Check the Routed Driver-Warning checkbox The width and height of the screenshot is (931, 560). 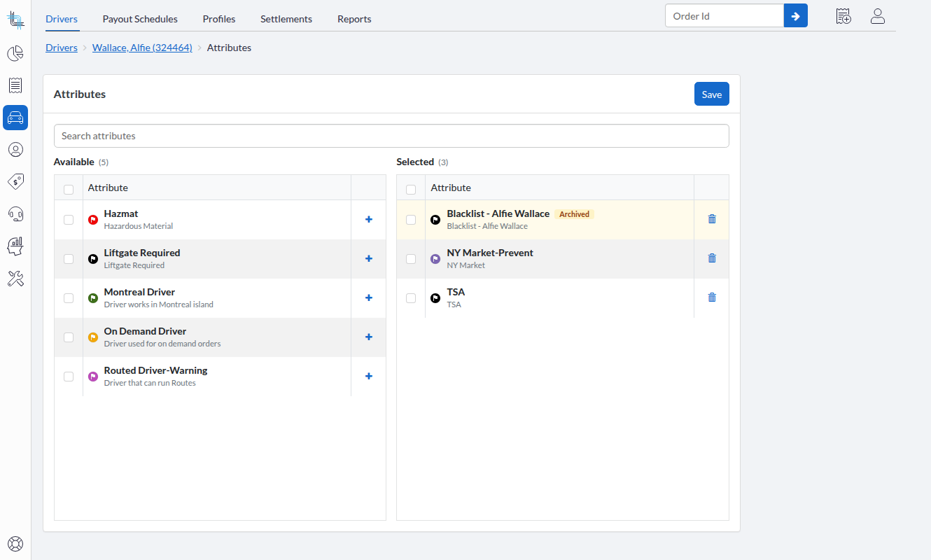click(69, 377)
